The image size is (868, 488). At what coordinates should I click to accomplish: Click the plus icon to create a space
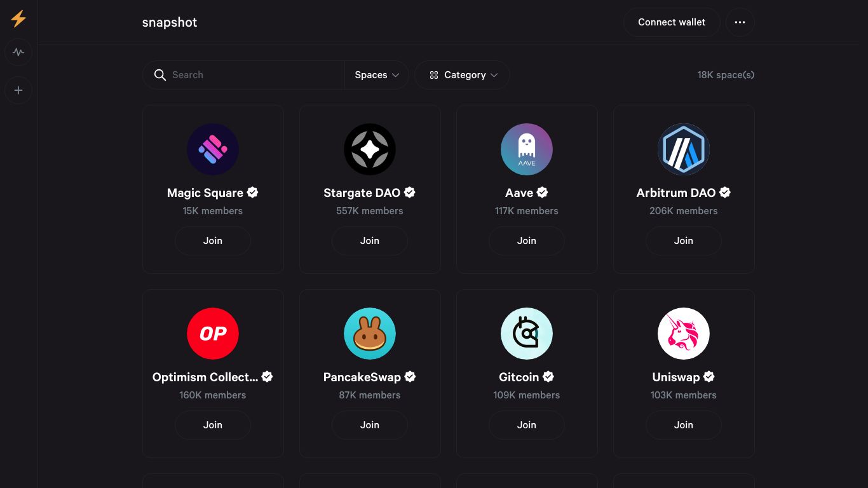click(x=18, y=90)
